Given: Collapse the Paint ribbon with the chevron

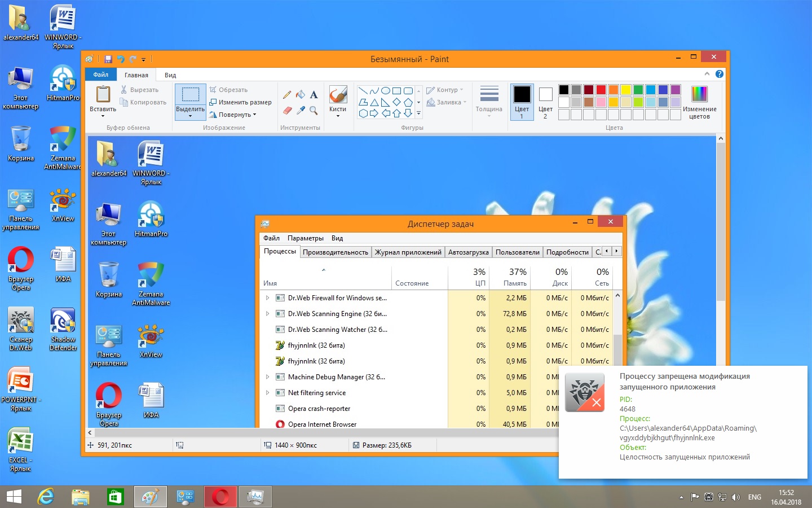Looking at the screenshot, I should pyautogui.click(x=707, y=74).
